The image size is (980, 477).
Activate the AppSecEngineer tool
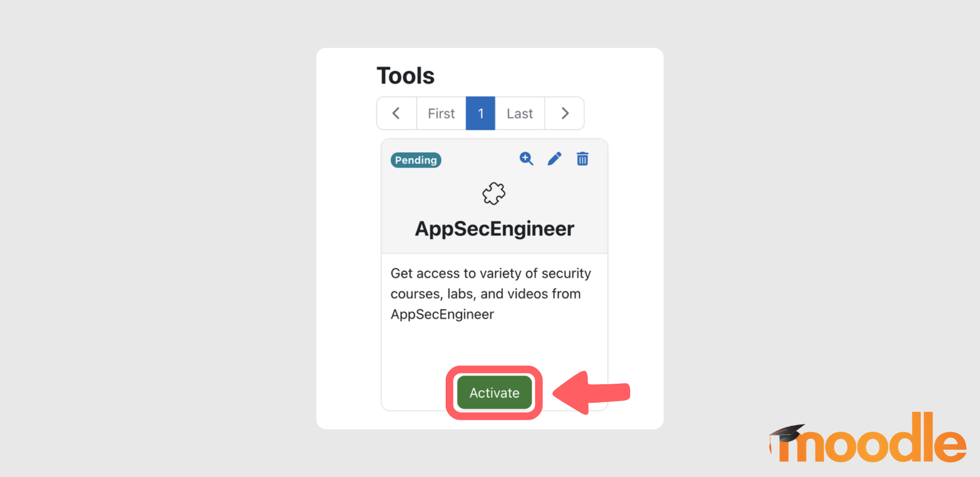pos(494,392)
